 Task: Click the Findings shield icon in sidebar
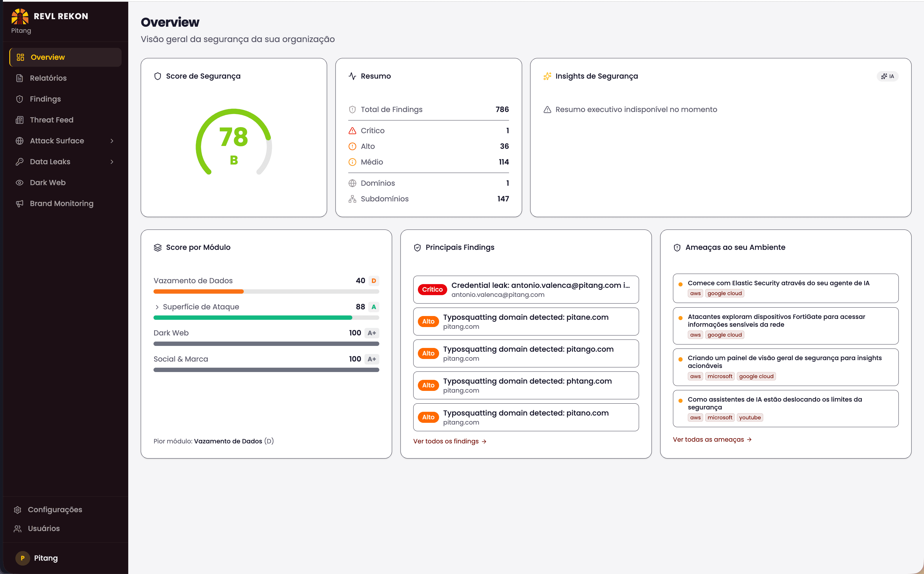click(x=20, y=99)
